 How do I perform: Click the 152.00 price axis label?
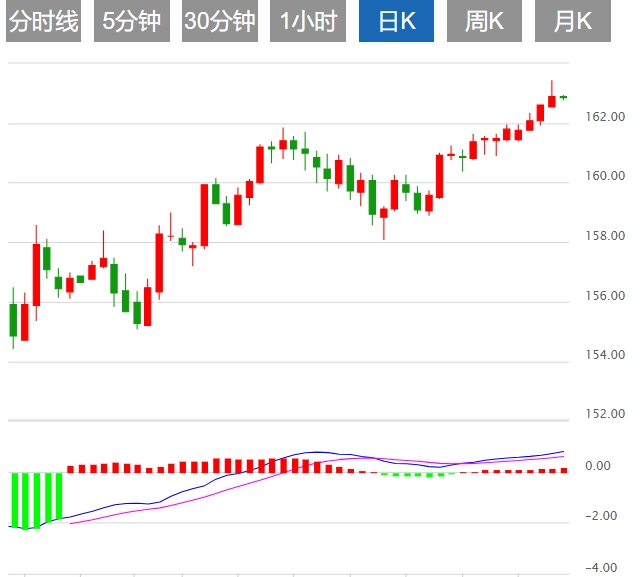(603, 414)
